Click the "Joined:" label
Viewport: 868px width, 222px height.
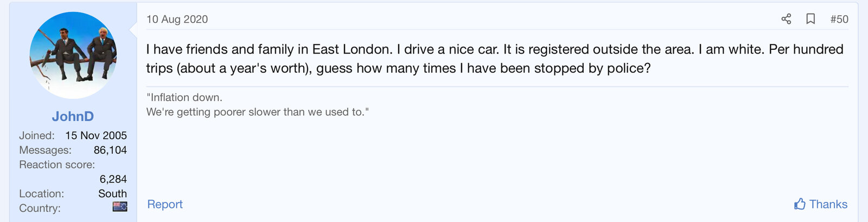[x=37, y=135]
